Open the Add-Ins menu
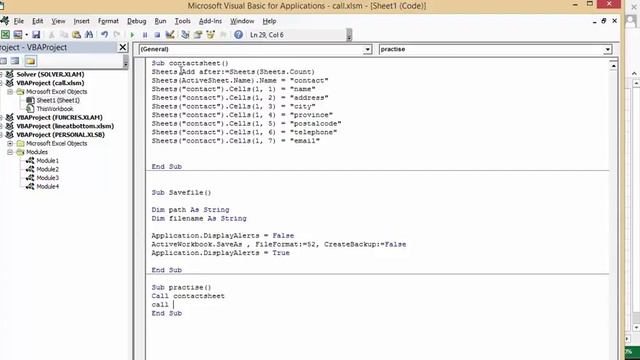 [210, 21]
